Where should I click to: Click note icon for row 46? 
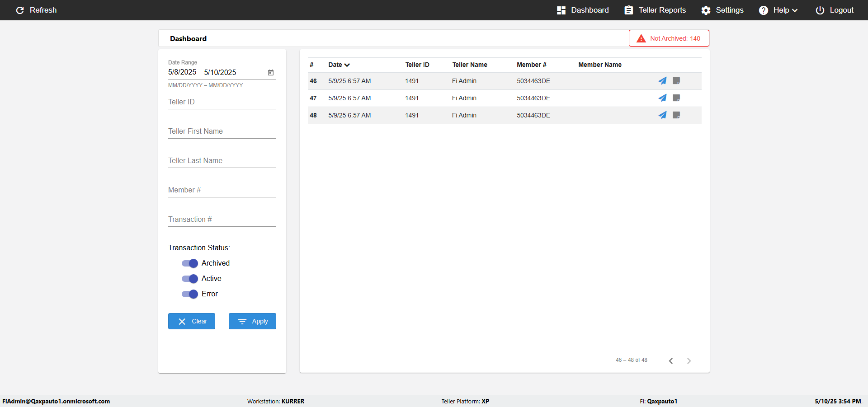click(676, 81)
